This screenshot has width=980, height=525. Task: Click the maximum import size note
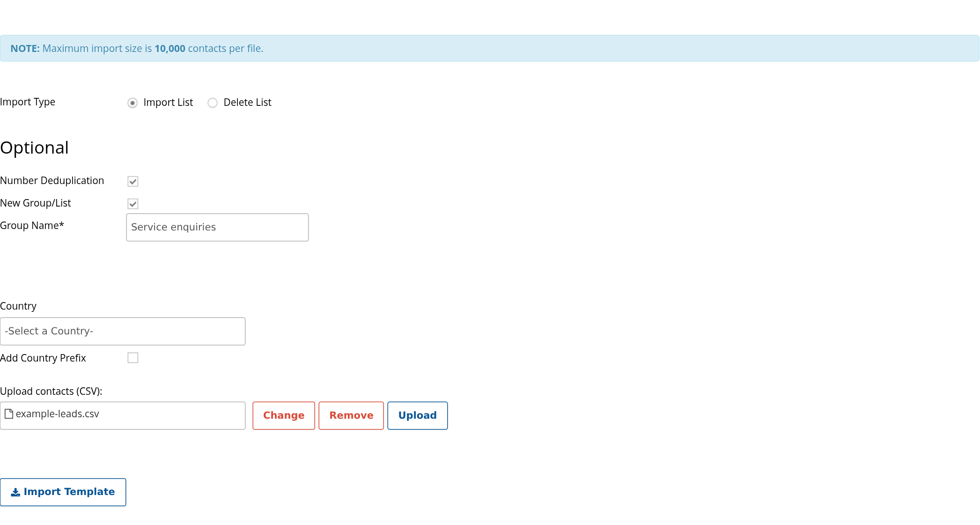coord(490,48)
